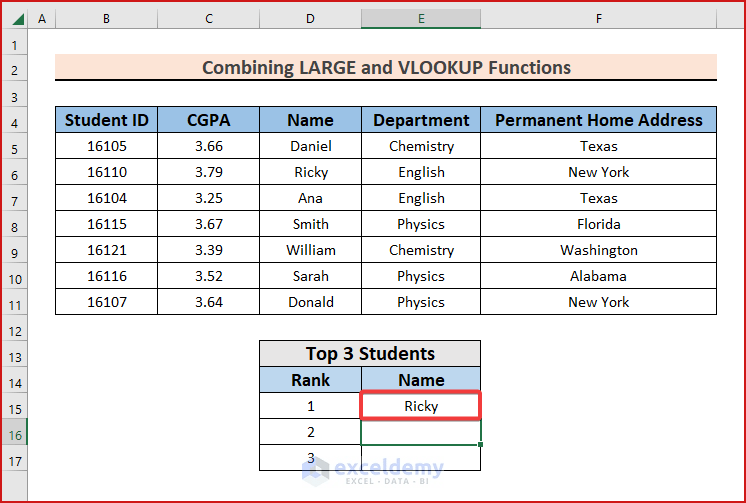Click the address cell 'Washington'
Viewport: 746px width, 503px height.
tap(599, 250)
